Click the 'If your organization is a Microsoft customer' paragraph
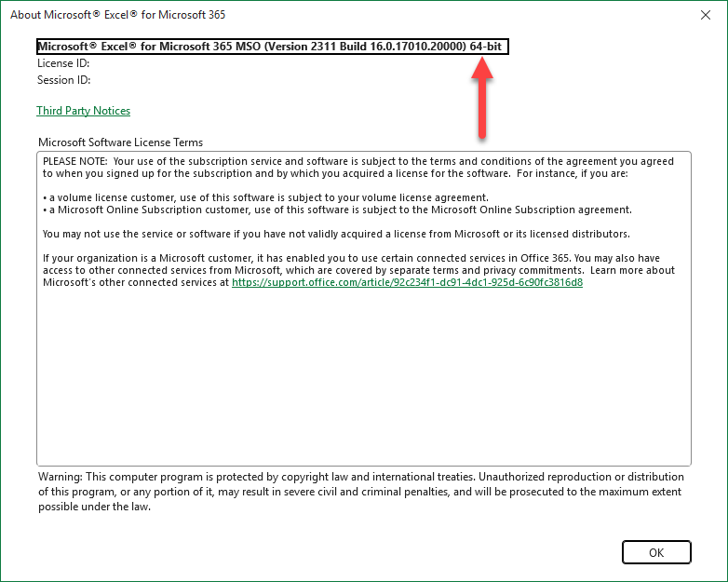 pyautogui.click(x=358, y=270)
